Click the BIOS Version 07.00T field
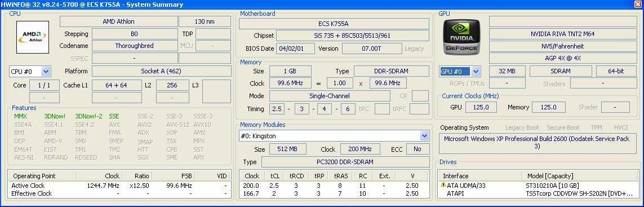Image resolution: width=644 pixels, height=207 pixels. (x=372, y=49)
